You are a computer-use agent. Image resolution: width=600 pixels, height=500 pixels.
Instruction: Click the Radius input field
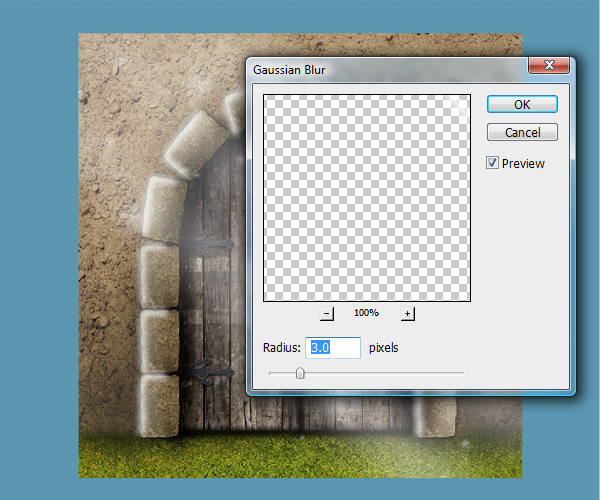coord(333,348)
